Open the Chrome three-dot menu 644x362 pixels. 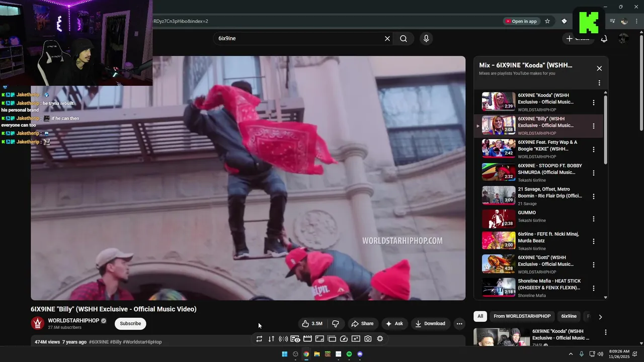[x=636, y=21]
